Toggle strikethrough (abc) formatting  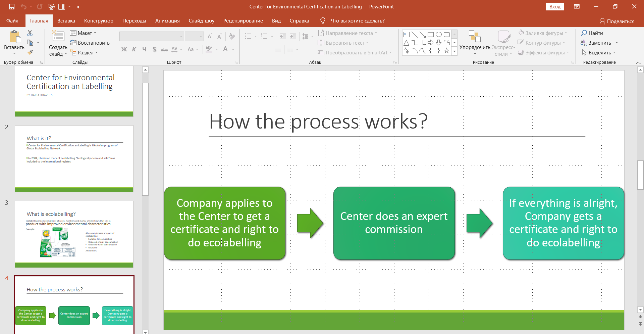(x=164, y=49)
